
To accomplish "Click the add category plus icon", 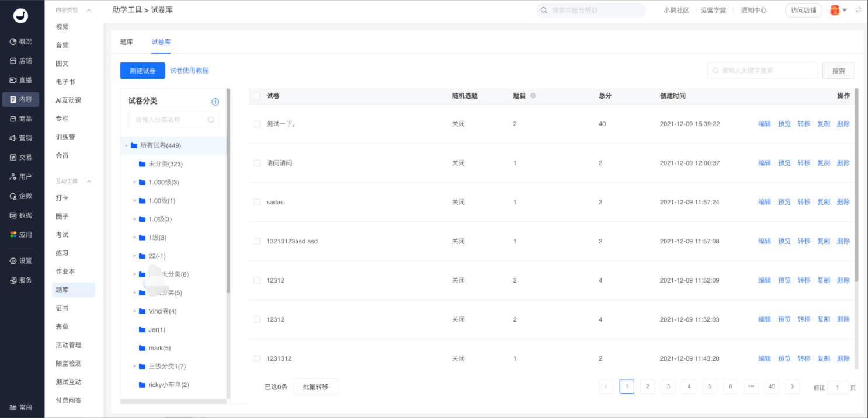I will (215, 102).
